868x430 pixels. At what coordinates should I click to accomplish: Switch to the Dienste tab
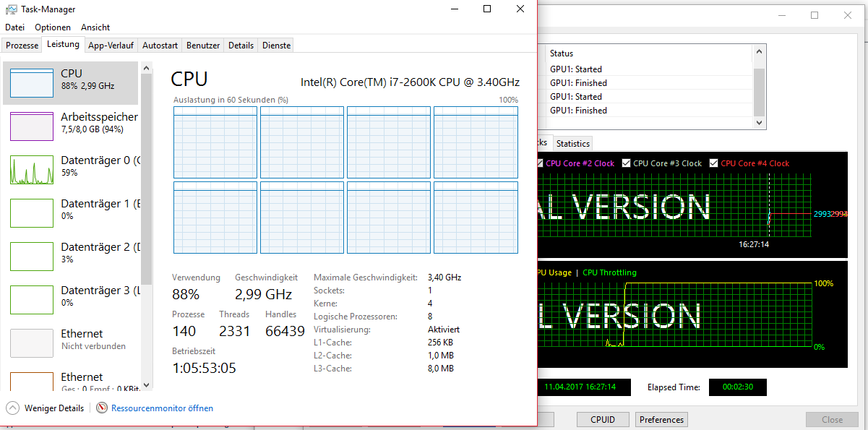(277, 46)
